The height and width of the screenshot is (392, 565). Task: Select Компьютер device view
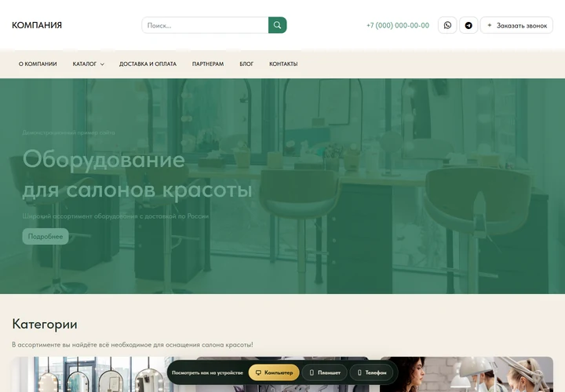click(x=274, y=372)
